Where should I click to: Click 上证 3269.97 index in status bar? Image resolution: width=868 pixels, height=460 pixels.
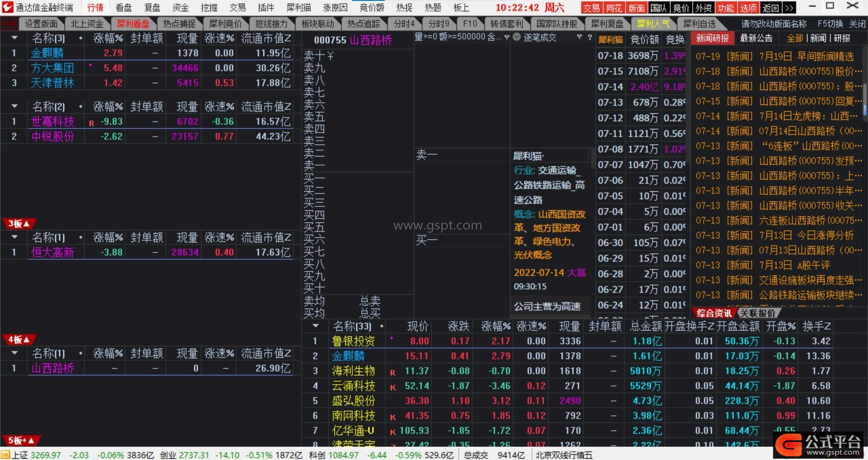pyautogui.click(x=36, y=455)
